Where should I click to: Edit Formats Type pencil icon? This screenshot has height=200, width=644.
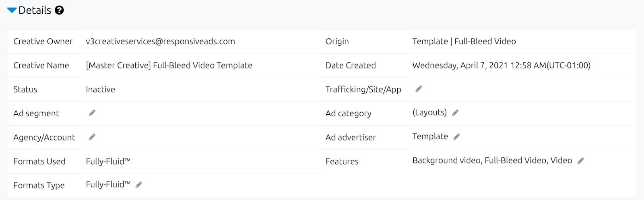coord(139,185)
